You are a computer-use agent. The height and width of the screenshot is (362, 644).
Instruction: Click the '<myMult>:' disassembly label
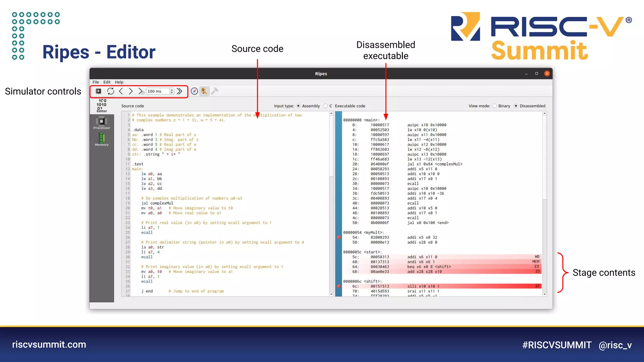point(374,233)
